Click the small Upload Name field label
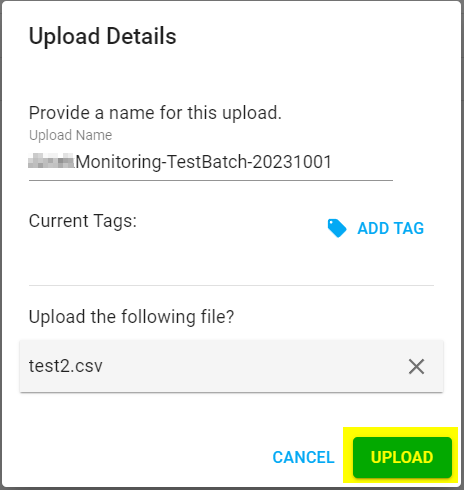This screenshot has height=490, width=464. 70,135
